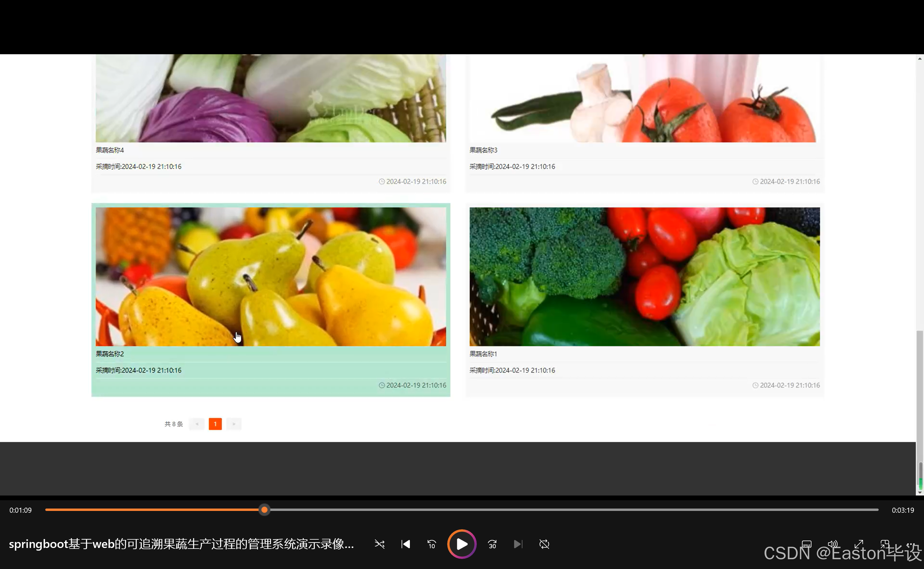924x569 pixels.
Task: Click the play button
Action: pyautogui.click(x=462, y=544)
